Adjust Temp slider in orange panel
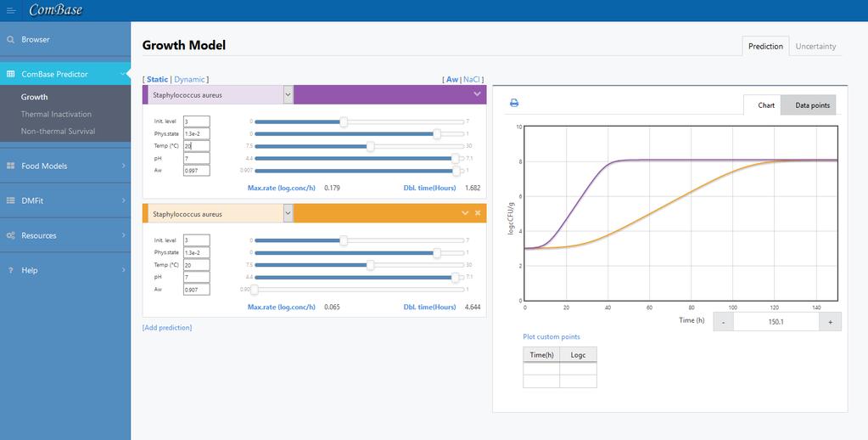This screenshot has width=868, height=440. click(370, 265)
